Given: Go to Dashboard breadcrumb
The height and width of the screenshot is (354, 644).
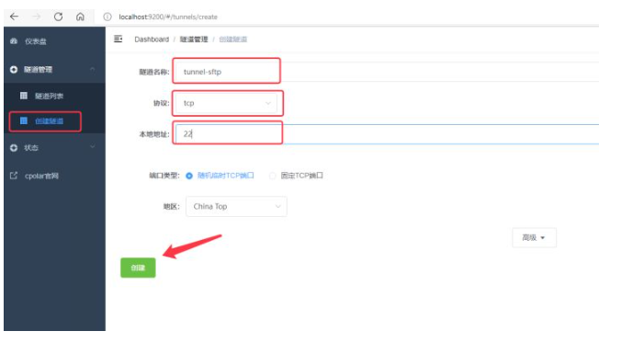Looking at the screenshot, I should coord(152,40).
